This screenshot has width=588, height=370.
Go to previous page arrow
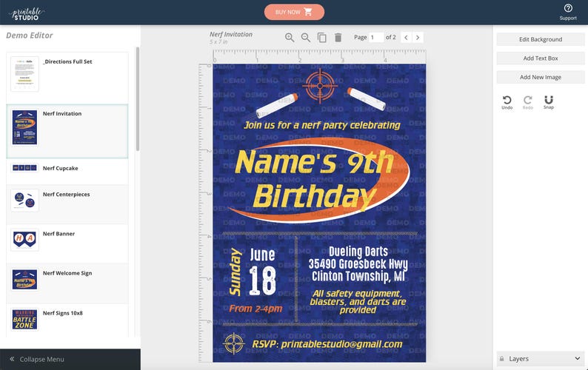[406, 38]
